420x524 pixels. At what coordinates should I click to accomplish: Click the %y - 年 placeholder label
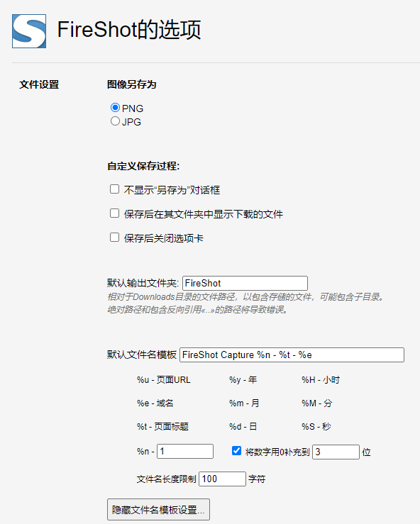[x=243, y=380]
